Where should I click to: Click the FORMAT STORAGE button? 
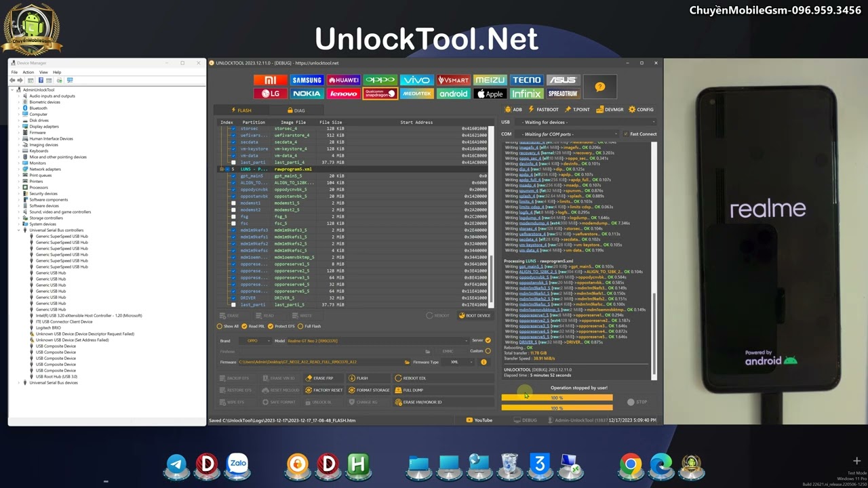pyautogui.click(x=369, y=390)
